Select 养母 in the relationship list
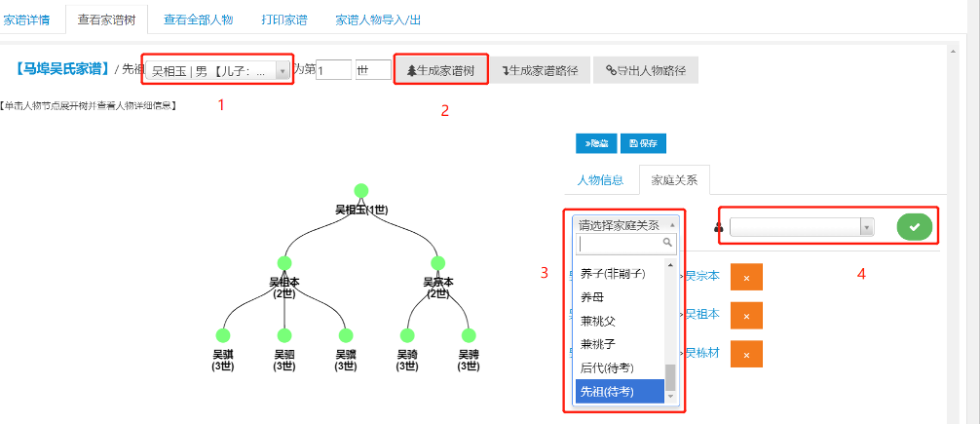 click(620, 297)
